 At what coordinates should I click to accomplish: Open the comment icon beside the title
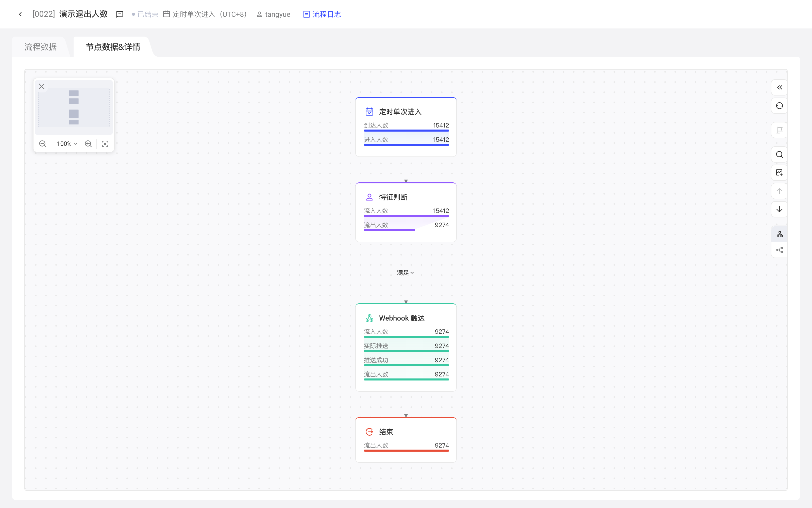tap(120, 14)
